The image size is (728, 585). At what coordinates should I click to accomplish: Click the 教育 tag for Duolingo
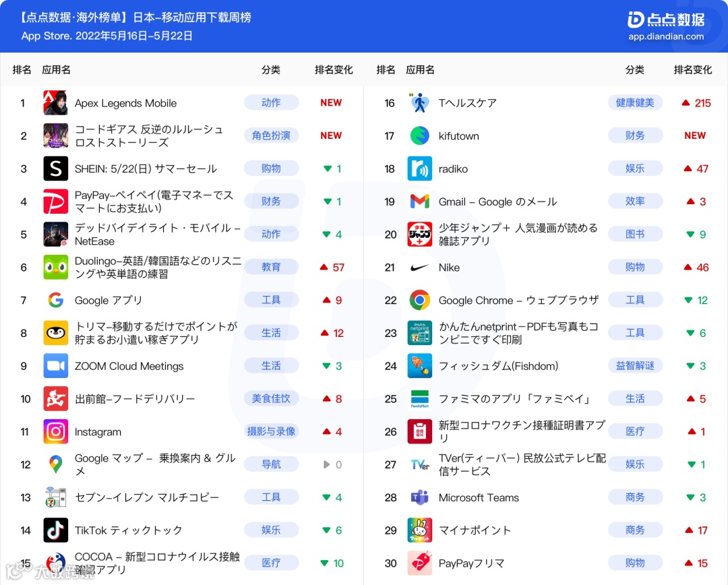click(x=271, y=267)
